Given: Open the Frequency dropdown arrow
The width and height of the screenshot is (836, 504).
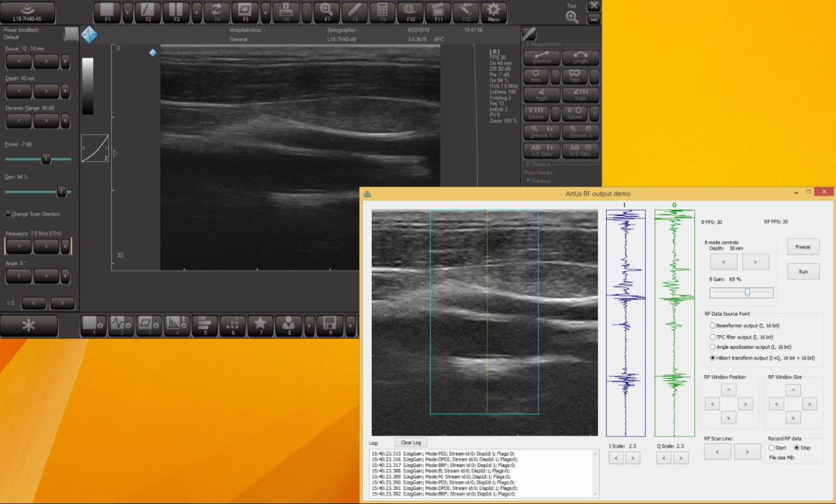Looking at the screenshot, I should 65,246.
